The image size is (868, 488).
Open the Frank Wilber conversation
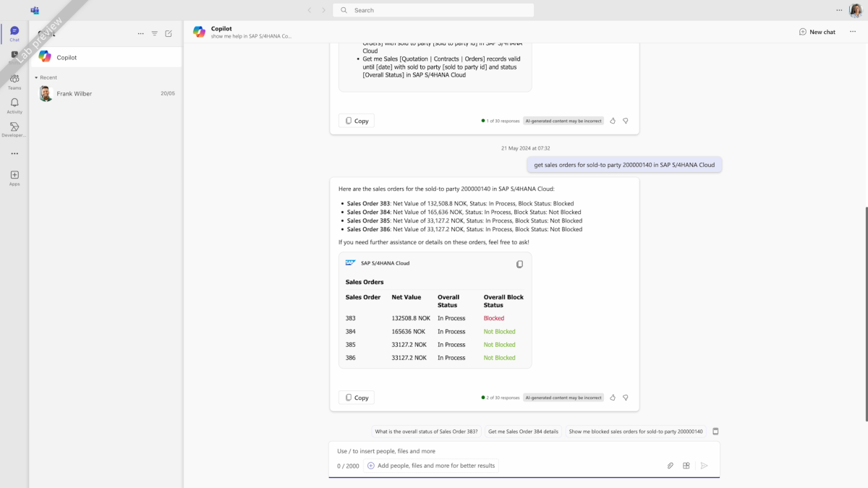coord(106,93)
